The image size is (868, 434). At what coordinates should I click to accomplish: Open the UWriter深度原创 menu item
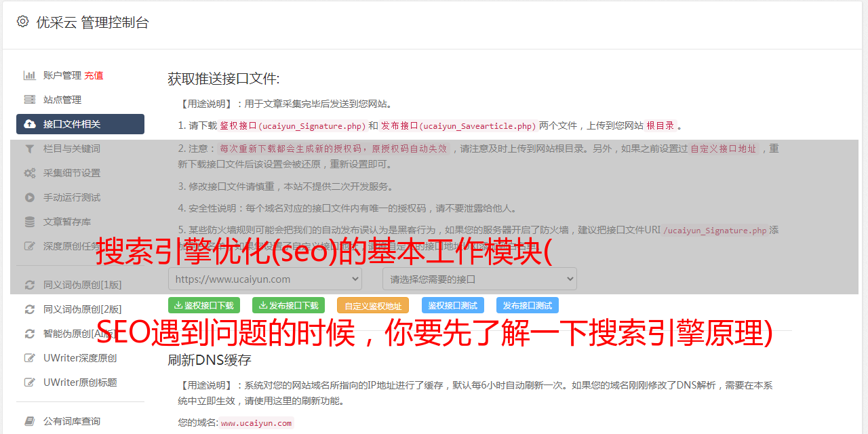tap(80, 358)
